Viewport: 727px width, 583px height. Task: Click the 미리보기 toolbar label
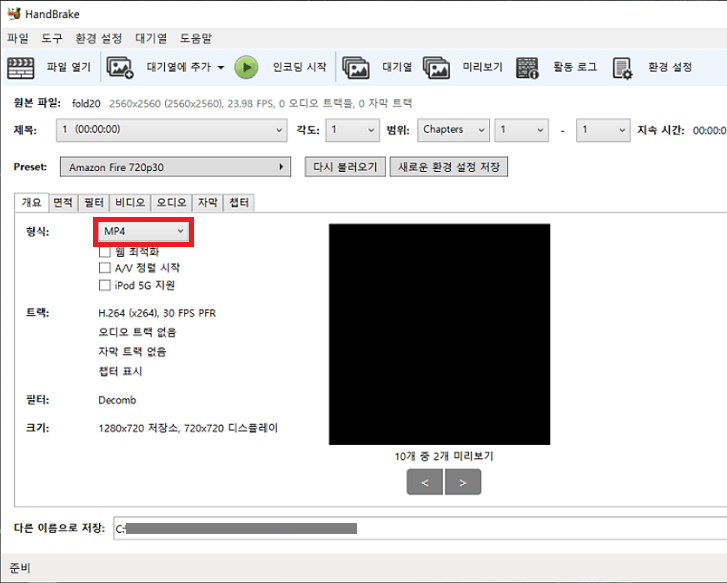pyautogui.click(x=483, y=67)
